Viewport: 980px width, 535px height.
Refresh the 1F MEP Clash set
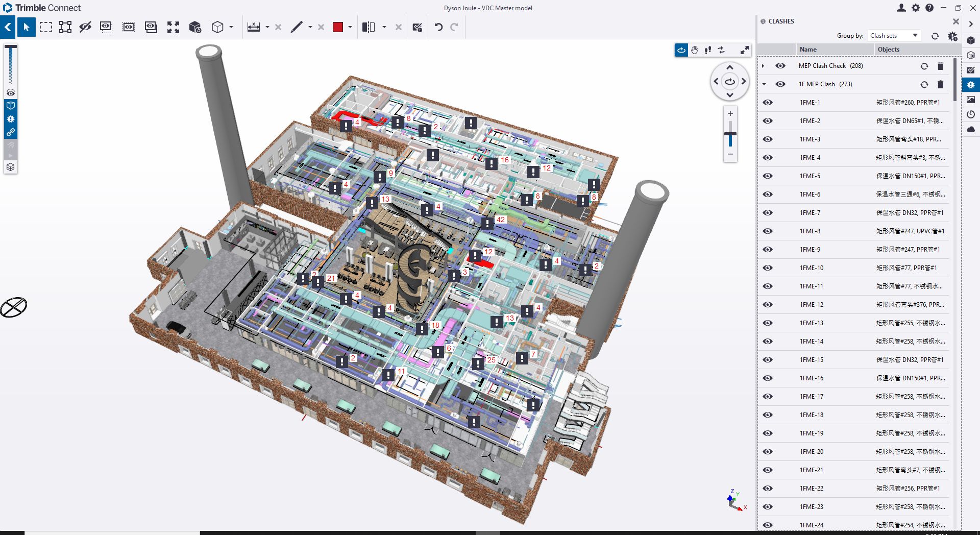pos(924,84)
